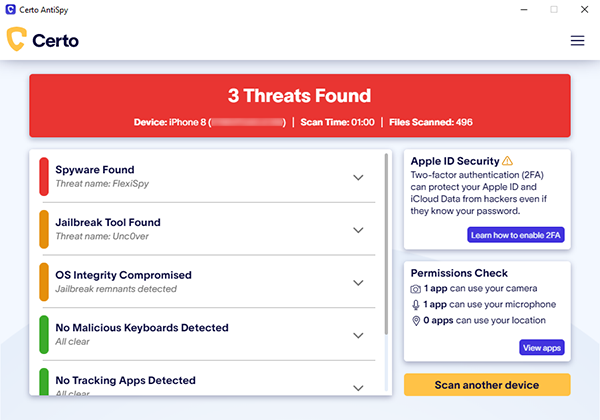Viewport: 600px width, 420px height.
Task: Click the results list scrollbar
Action: coord(386,244)
